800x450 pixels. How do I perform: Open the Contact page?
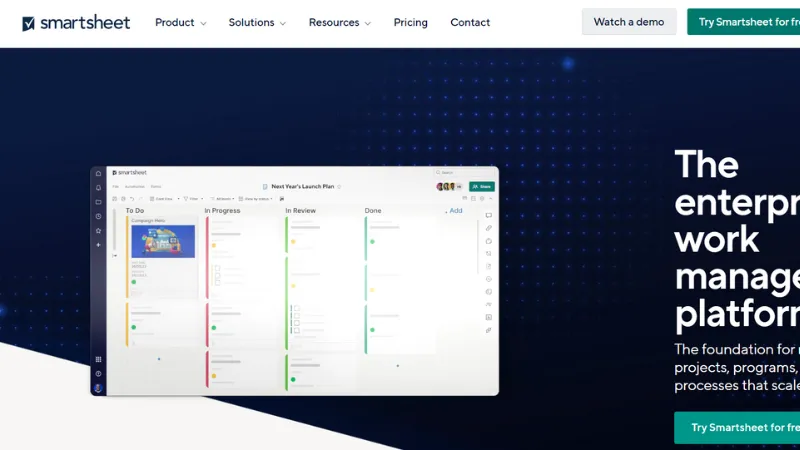[x=470, y=22]
